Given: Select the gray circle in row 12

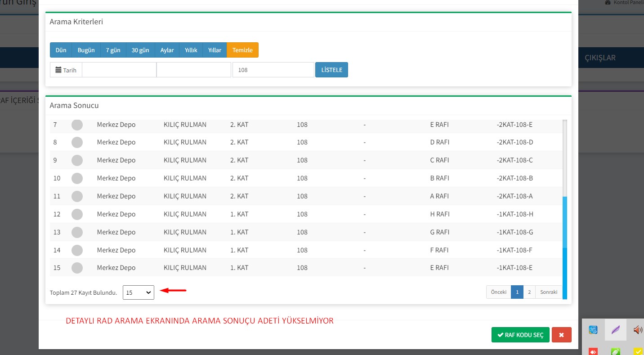Looking at the screenshot, I should [77, 214].
